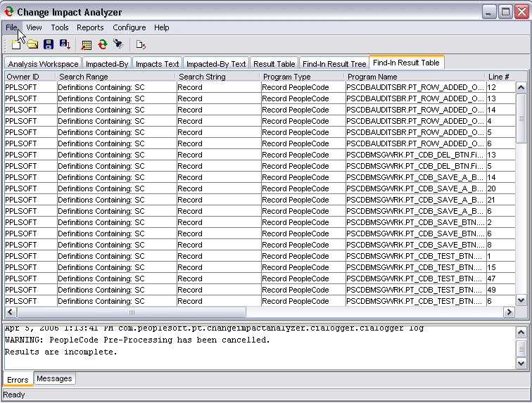Click the log pane scroll up arrow
532x403 pixels.
click(x=521, y=333)
